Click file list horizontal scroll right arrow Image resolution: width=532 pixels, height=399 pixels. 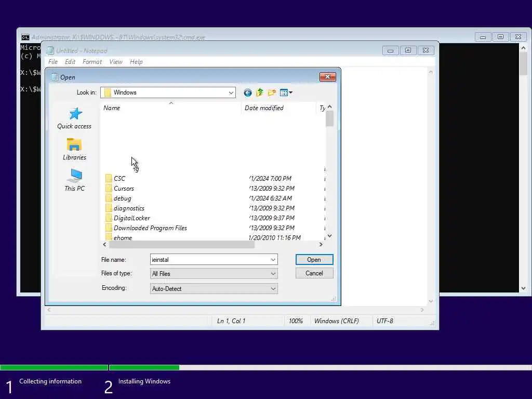click(321, 244)
